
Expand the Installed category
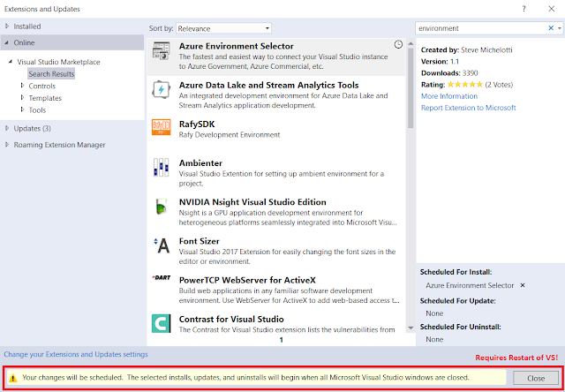pos(7,26)
